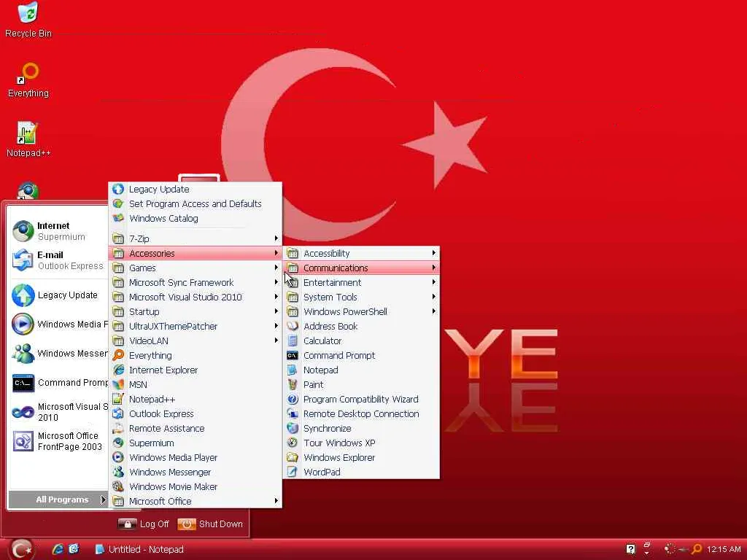Open the Everything desktop shortcut
This screenshot has height=560, width=747.
[28, 80]
